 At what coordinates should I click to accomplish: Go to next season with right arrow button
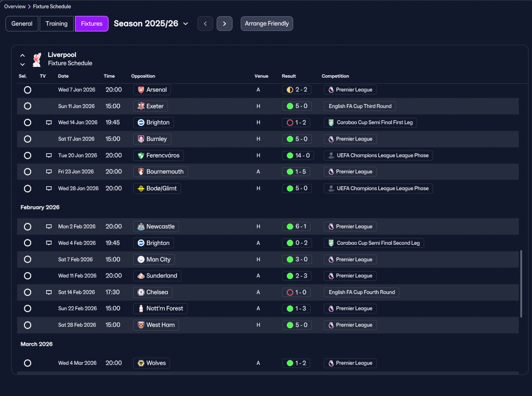(x=224, y=24)
